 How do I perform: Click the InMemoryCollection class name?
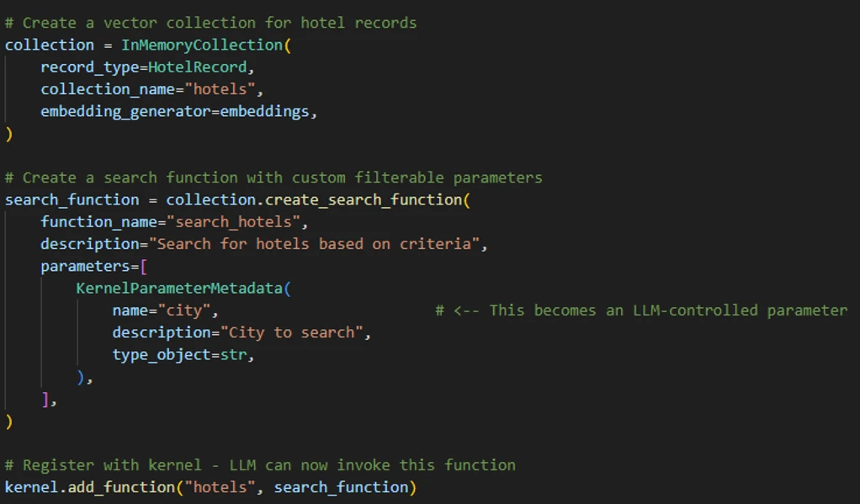point(201,45)
